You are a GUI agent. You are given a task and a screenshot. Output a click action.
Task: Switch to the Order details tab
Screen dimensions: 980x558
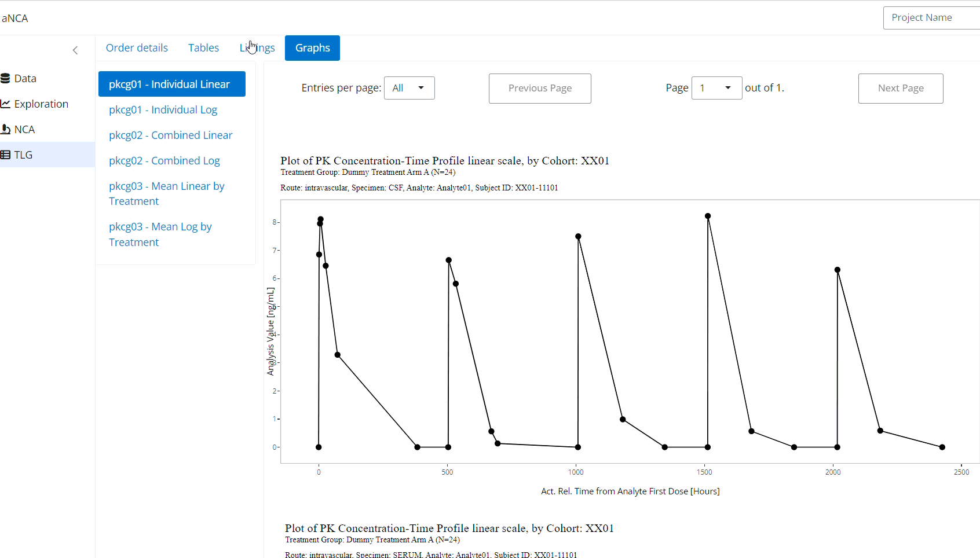pos(137,48)
